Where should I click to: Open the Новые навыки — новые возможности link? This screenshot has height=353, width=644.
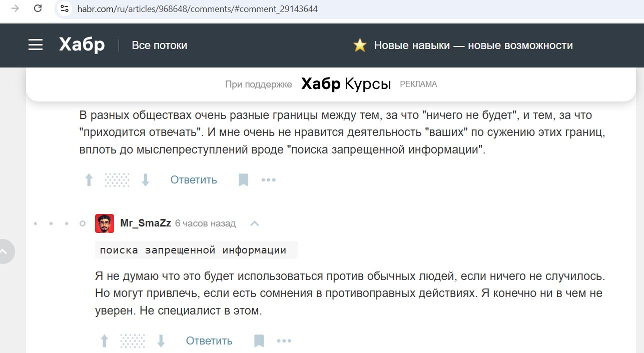473,45
